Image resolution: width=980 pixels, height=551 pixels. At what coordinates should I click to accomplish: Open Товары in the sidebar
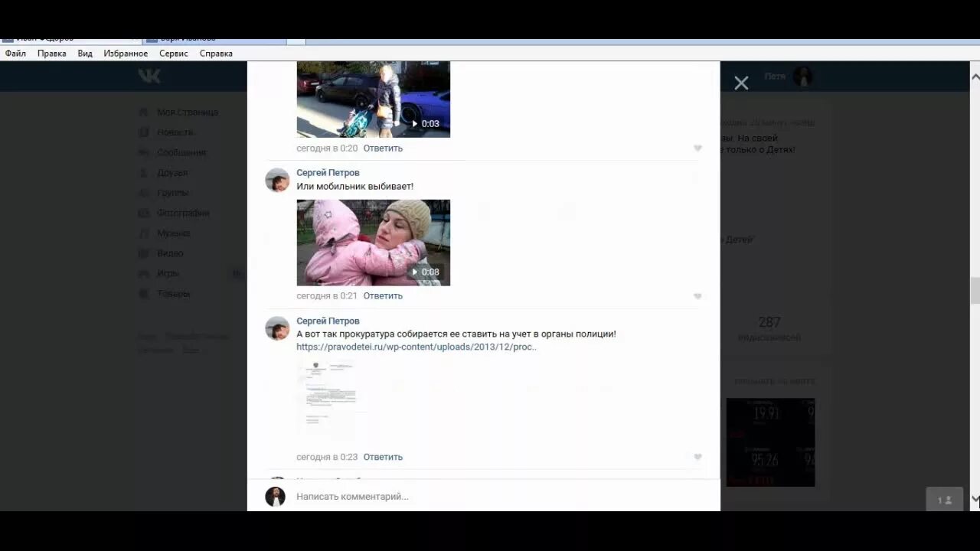tap(173, 294)
